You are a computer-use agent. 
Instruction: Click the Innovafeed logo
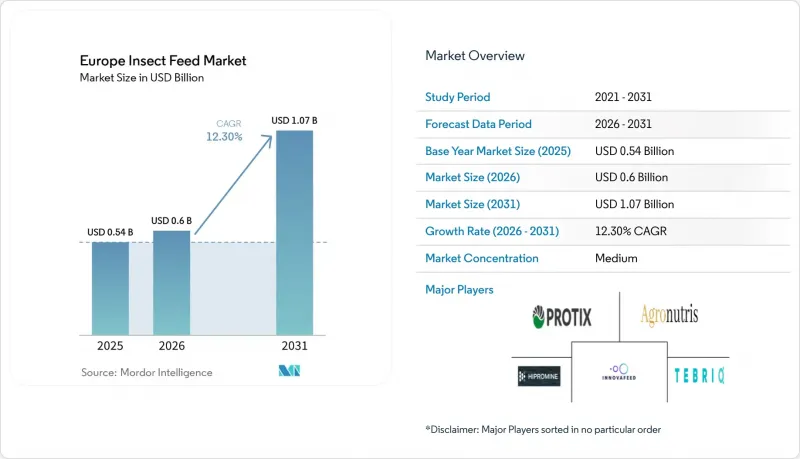point(619,372)
